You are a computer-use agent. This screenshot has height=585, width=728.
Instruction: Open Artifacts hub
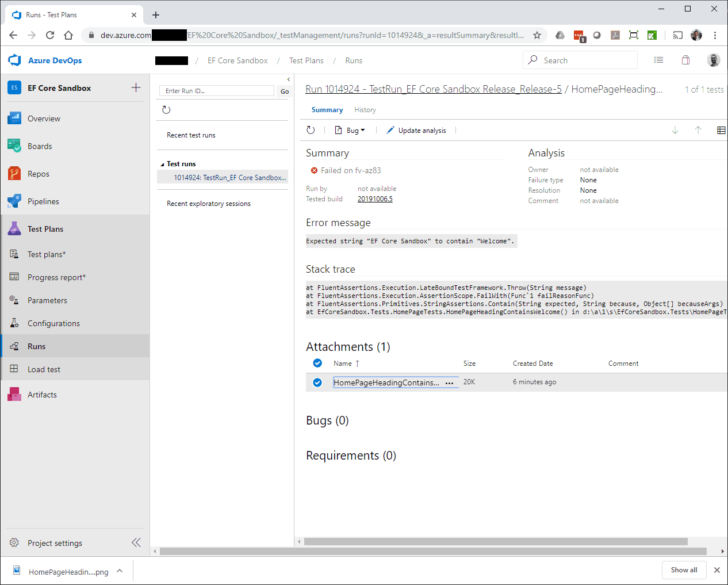(x=42, y=395)
